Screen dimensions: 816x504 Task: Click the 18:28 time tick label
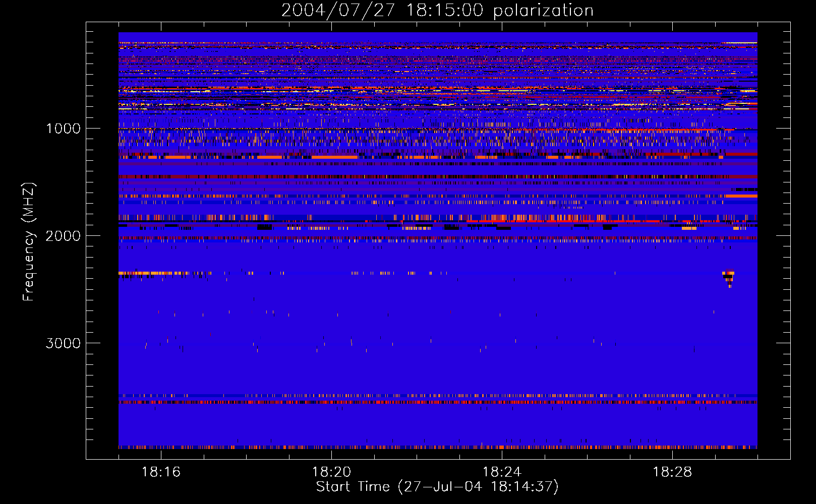point(672,472)
